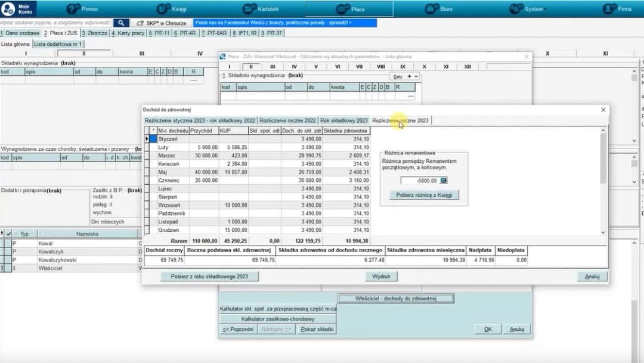Open the Firma module icon
644x363 pixels.
[x=609, y=9]
